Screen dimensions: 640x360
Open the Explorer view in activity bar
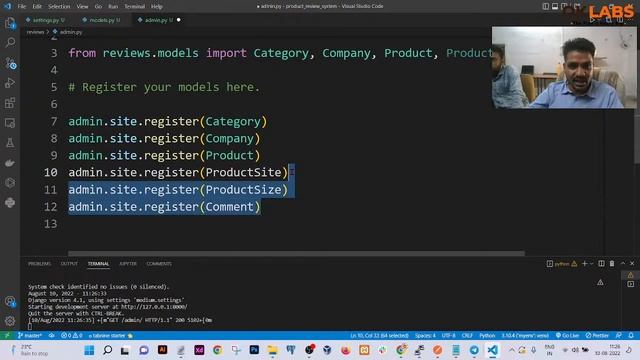[x=10, y=23]
